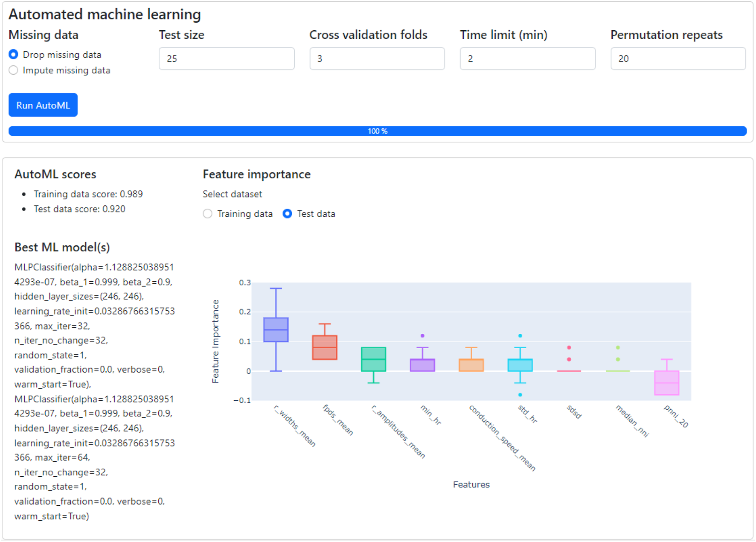Choose Test data for feature importance

288,214
